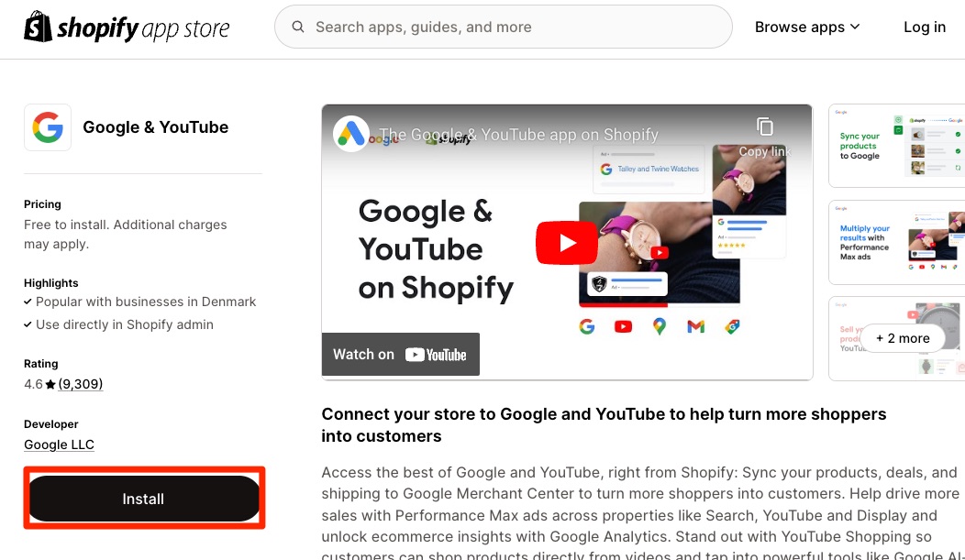Screen dimensions: 965x560
Task: Click the Google Maps pin icon in video
Action: tap(660, 326)
